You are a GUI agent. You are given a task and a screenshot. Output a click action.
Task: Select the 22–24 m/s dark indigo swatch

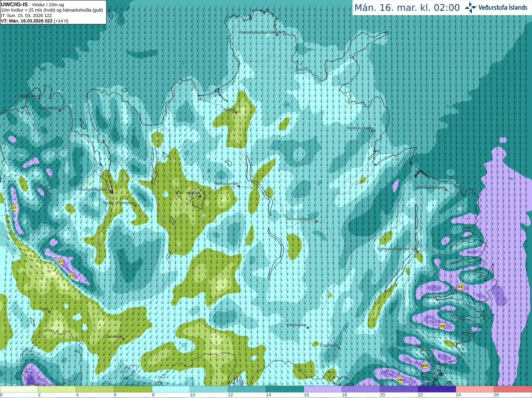437,389
